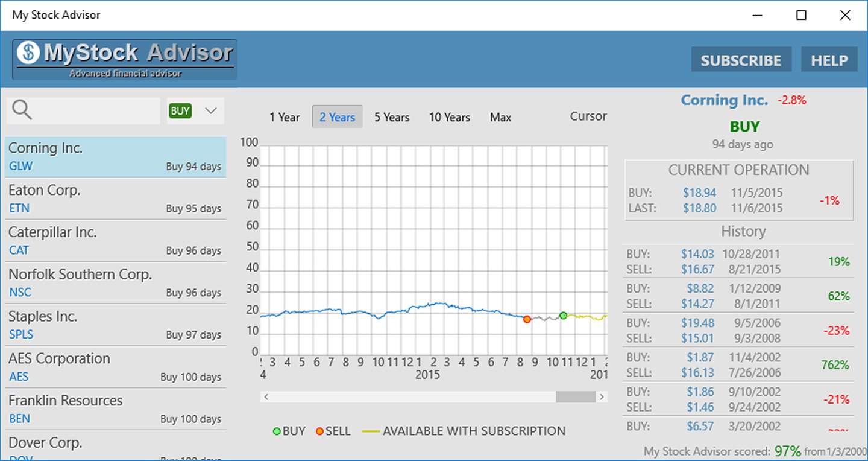Screen dimensions: 868x461
Task: Switch chart to 1 Year range
Action: (x=285, y=117)
